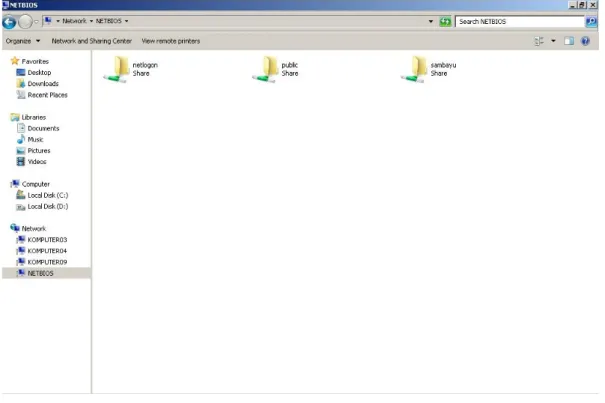Viewport: 605px width, 403px height.
Task: Click the NETBIOS window title icon
Action: (5, 5)
